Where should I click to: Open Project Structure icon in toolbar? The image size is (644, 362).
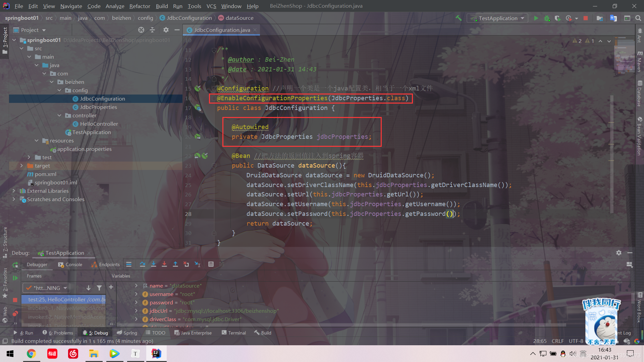point(600,18)
